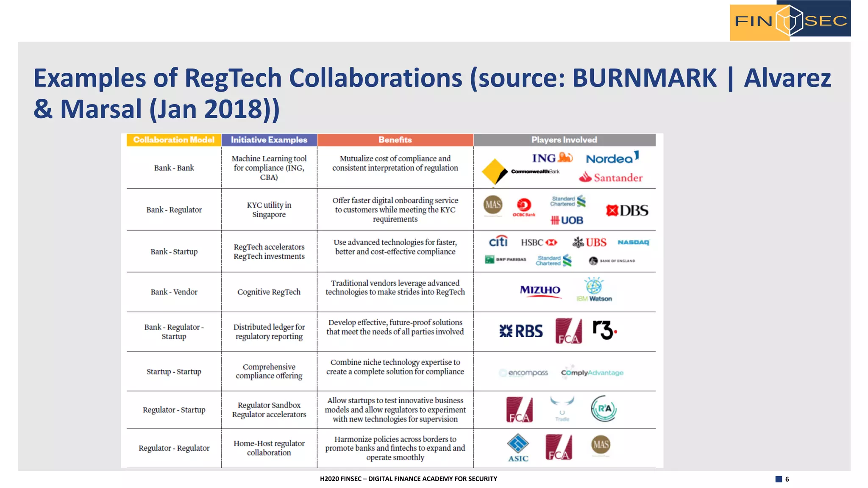
Task: Click 'Regulator Sandbox Regulator accelerators' cell
Action: pos(269,410)
